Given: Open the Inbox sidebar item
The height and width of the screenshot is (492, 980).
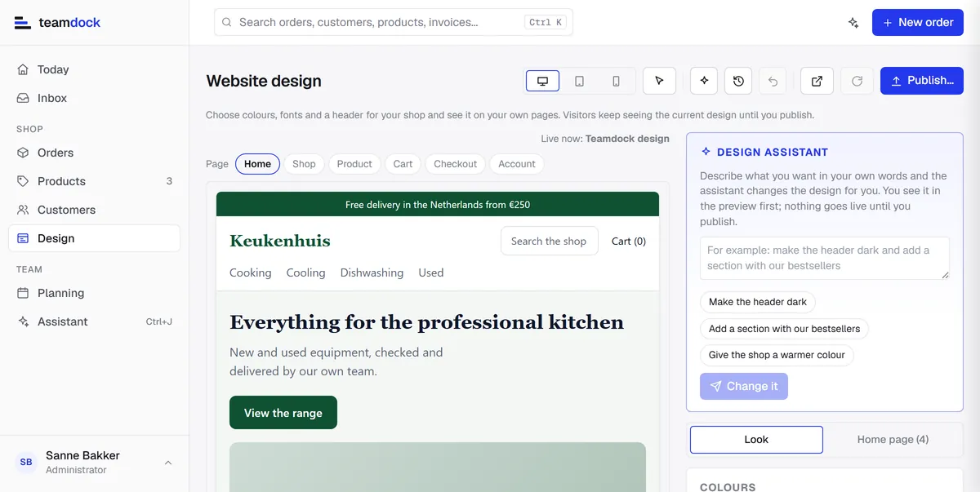Looking at the screenshot, I should [94, 98].
